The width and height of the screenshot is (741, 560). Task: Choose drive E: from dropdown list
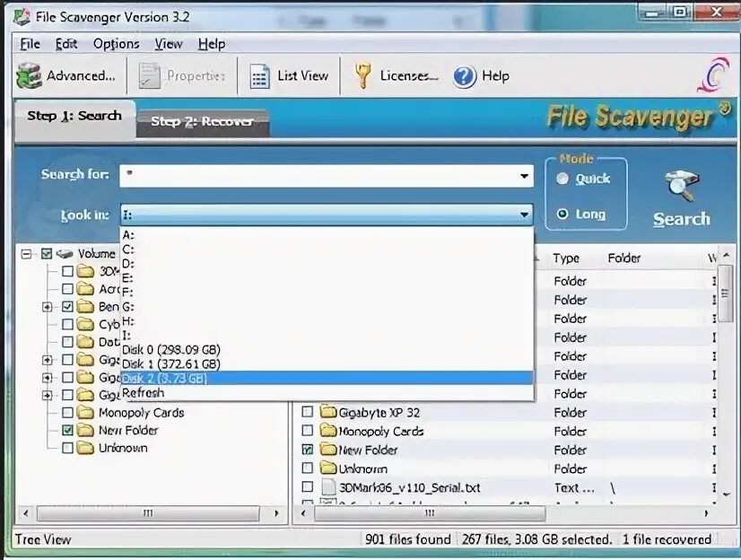[x=327, y=278]
